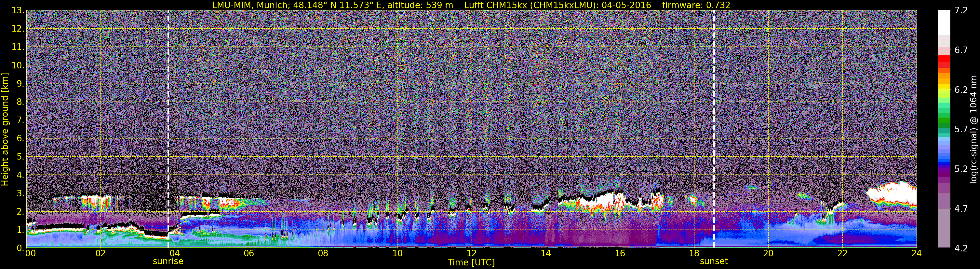Click the 'Height above ground [km]' axis title

[5, 130]
